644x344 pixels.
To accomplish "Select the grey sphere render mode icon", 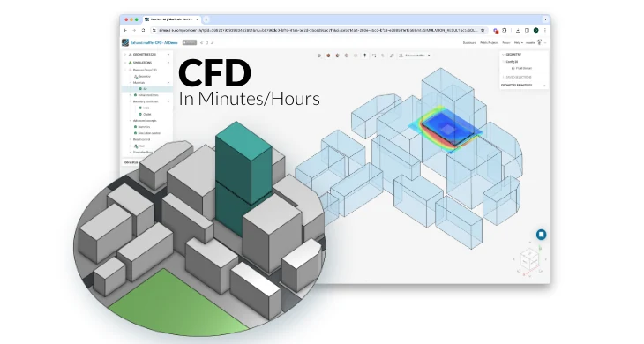I will point(319,56).
